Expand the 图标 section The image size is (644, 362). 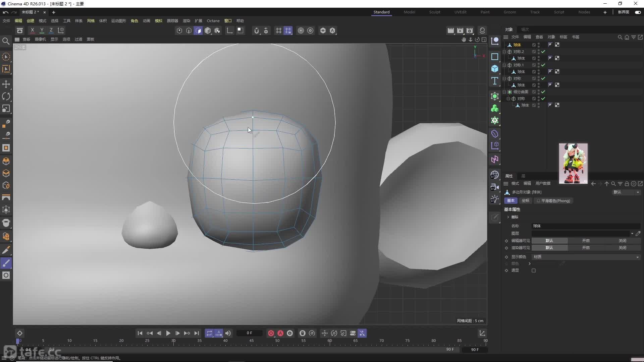(508, 217)
